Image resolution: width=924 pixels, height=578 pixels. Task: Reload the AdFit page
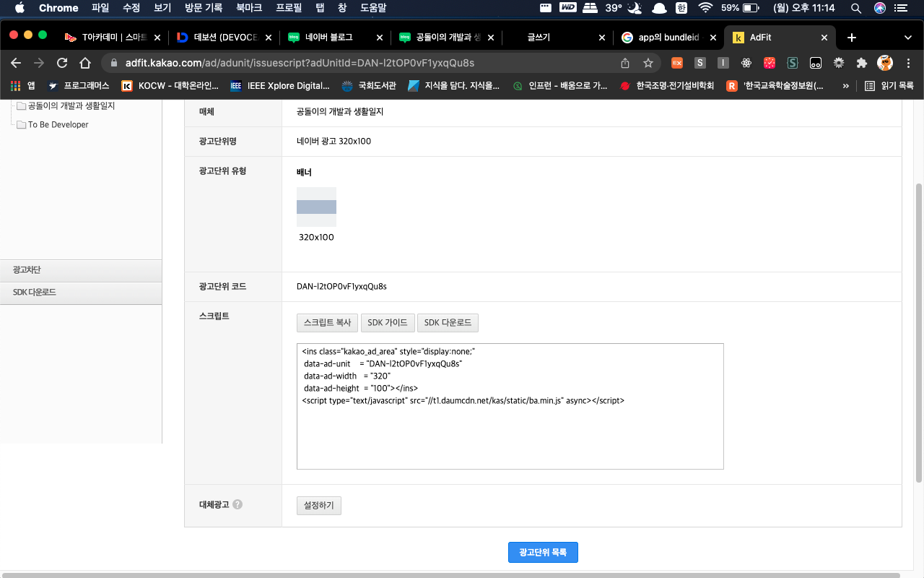(x=62, y=63)
